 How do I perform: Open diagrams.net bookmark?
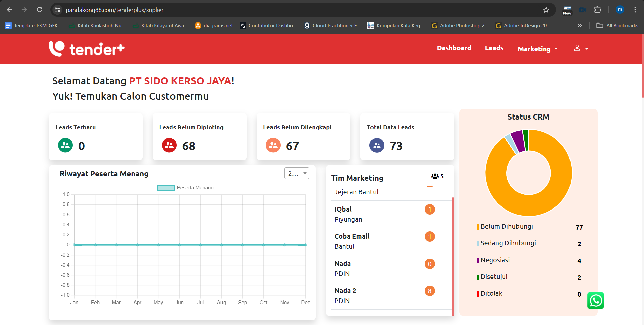(x=214, y=26)
